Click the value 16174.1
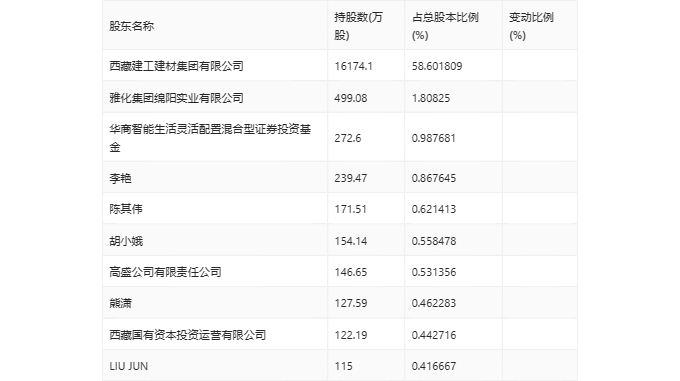This screenshot has width=680, height=381. point(353,66)
